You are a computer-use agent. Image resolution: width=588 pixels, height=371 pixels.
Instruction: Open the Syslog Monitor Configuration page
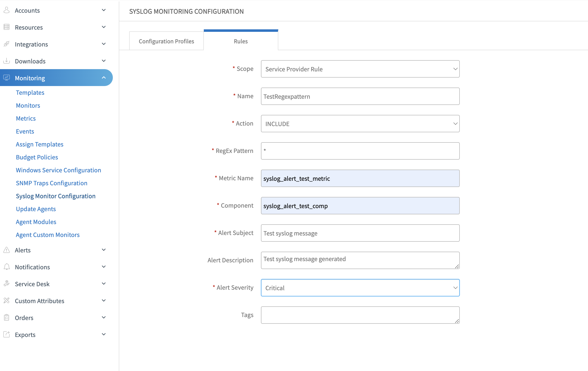(x=55, y=196)
